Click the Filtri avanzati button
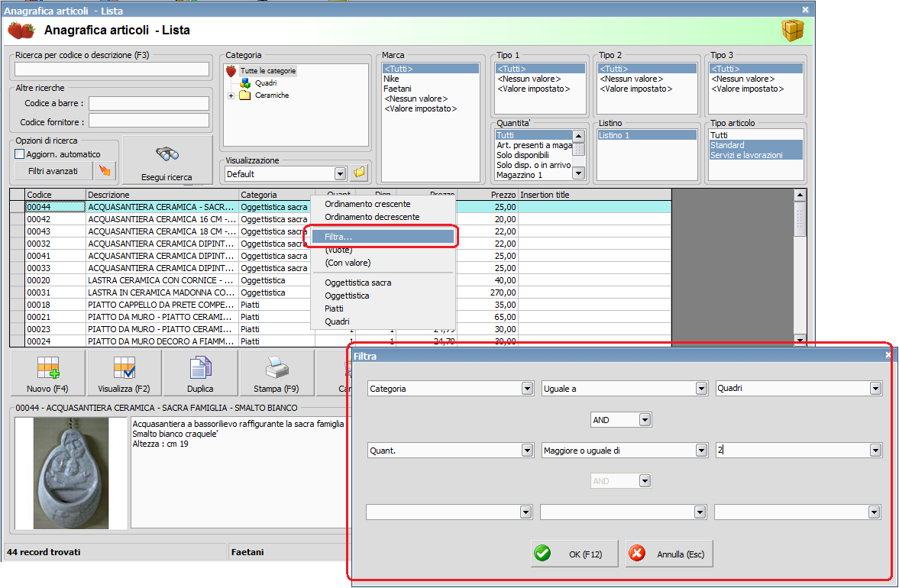The image size is (899, 588). pyautogui.click(x=53, y=170)
